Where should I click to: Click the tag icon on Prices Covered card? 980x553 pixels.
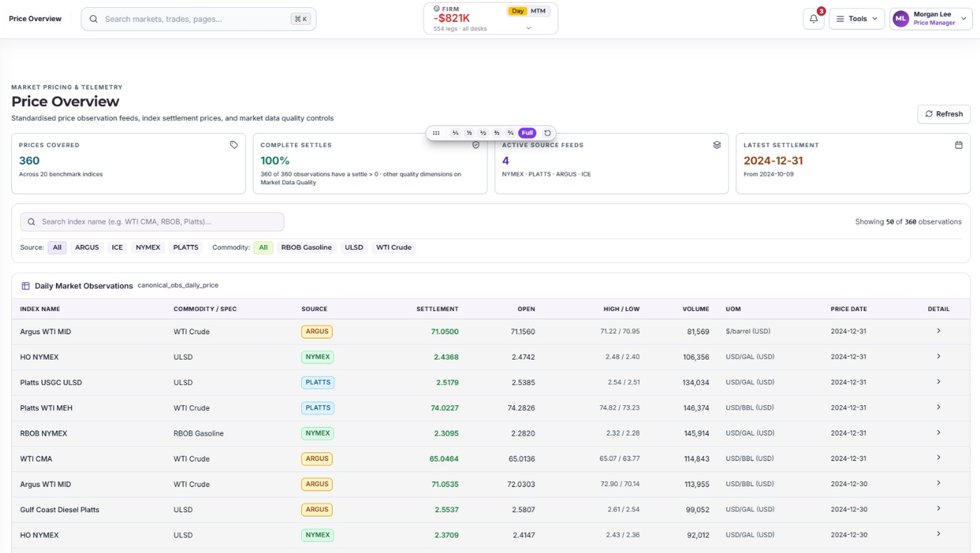click(234, 145)
